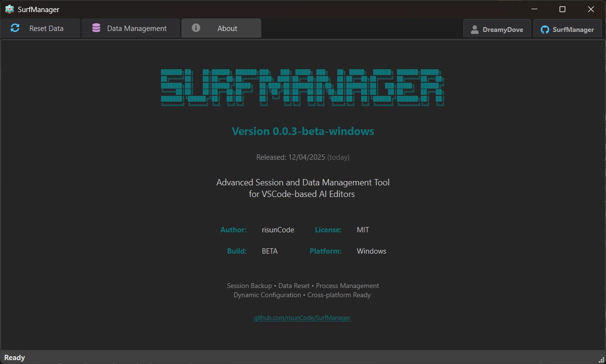This screenshot has width=606, height=364.
Task: Click the 'for VSCode-based AI Editors' line
Action: click(x=302, y=194)
